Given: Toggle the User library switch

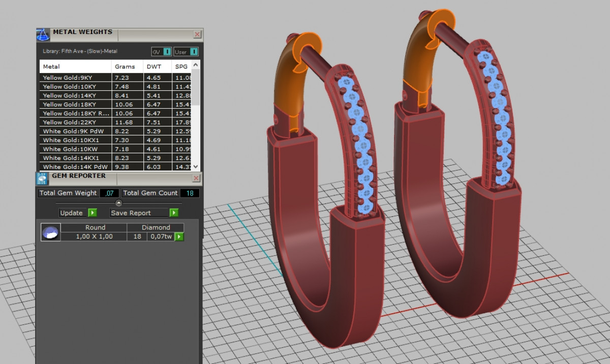Looking at the screenshot, I should (x=194, y=52).
